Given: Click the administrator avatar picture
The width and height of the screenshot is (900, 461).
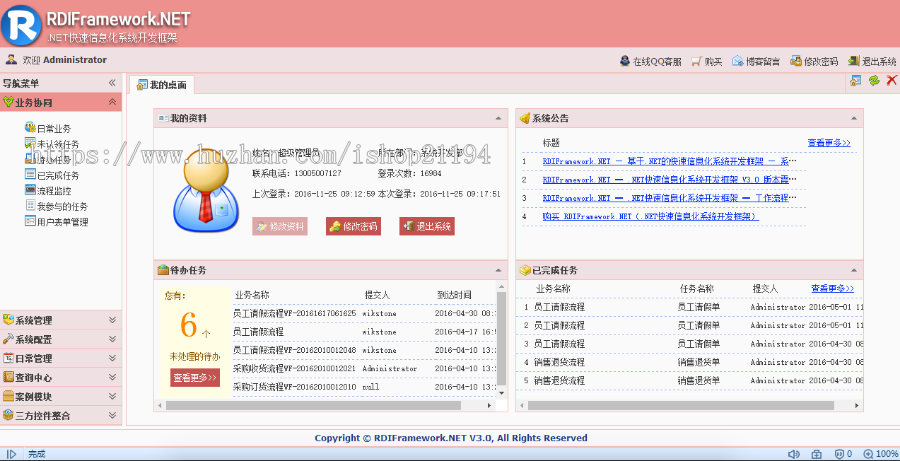Looking at the screenshot, I should (205, 189).
